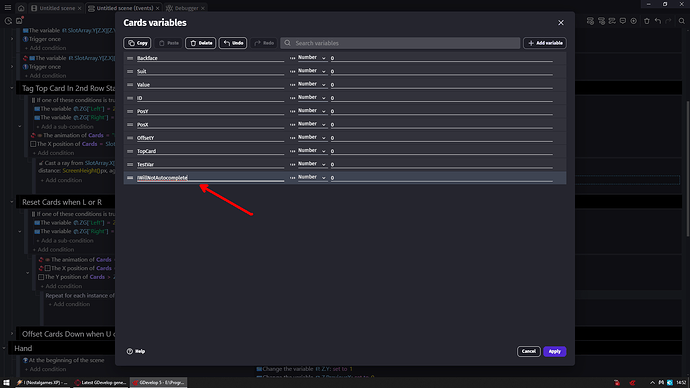Click the drag handle of Backface row
Image resolution: width=690 pixels, height=388 pixels.
click(x=130, y=58)
